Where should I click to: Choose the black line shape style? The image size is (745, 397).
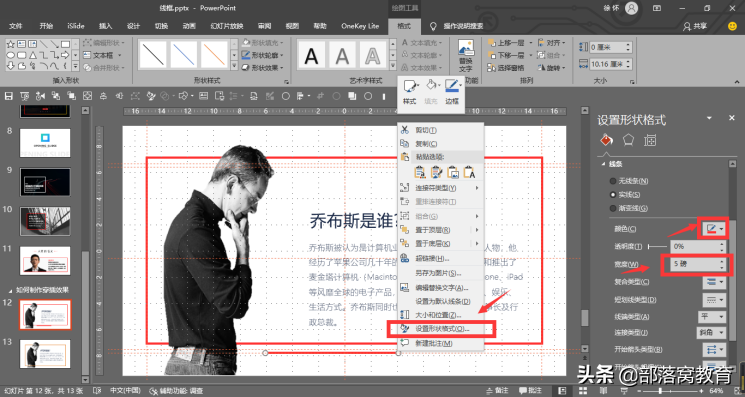coord(153,55)
